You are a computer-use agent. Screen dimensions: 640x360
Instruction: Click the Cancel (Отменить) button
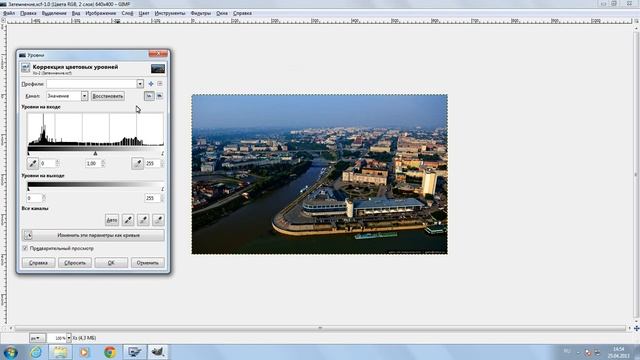tap(148, 263)
